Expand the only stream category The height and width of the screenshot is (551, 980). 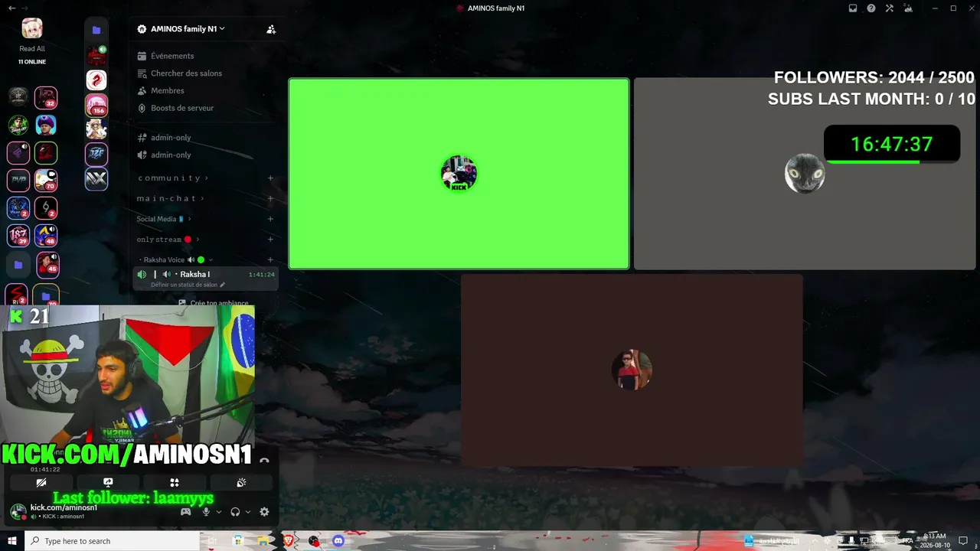tap(168, 240)
